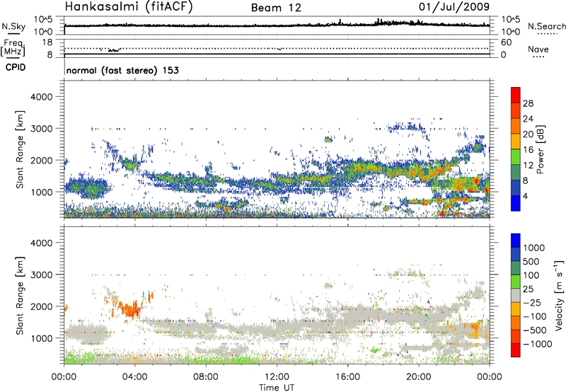Viewport: 566px width, 392px height.
Task: Click the '20:00' time tick label
Action: (x=418, y=377)
